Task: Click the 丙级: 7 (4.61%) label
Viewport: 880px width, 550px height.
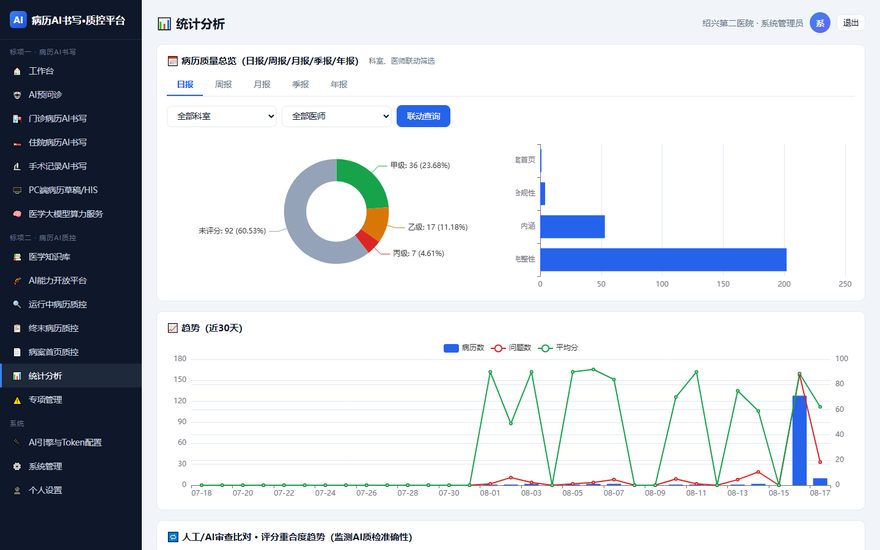Action: (419, 254)
